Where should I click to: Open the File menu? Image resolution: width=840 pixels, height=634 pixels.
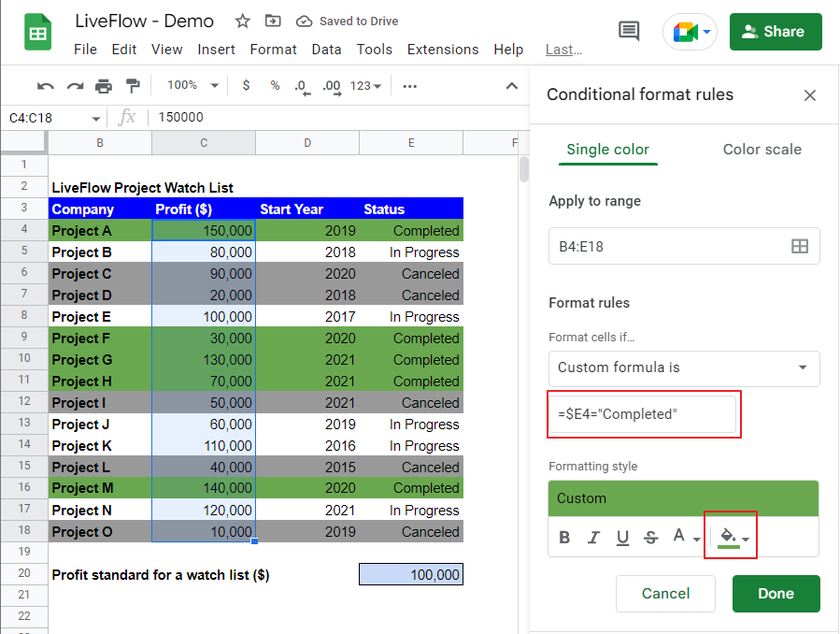pyautogui.click(x=85, y=50)
